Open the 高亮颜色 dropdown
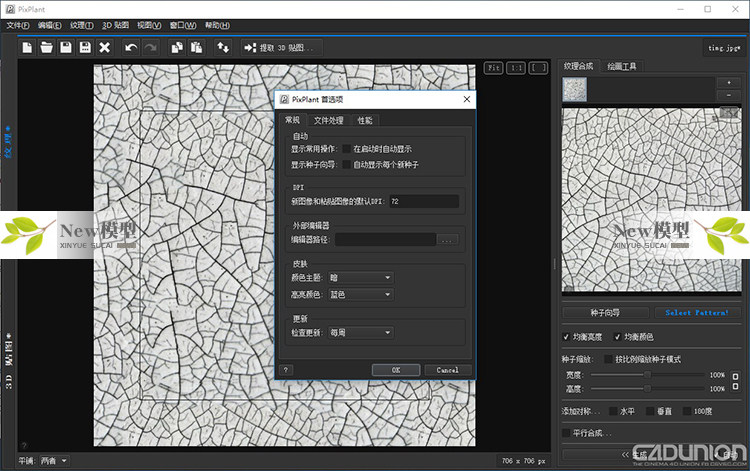Viewport: 750px width, 471px height. point(361,295)
